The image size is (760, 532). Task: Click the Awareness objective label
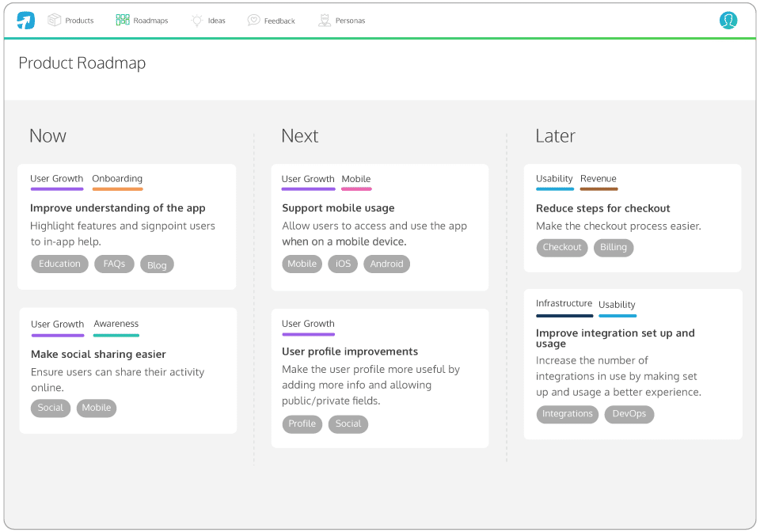(x=116, y=324)
